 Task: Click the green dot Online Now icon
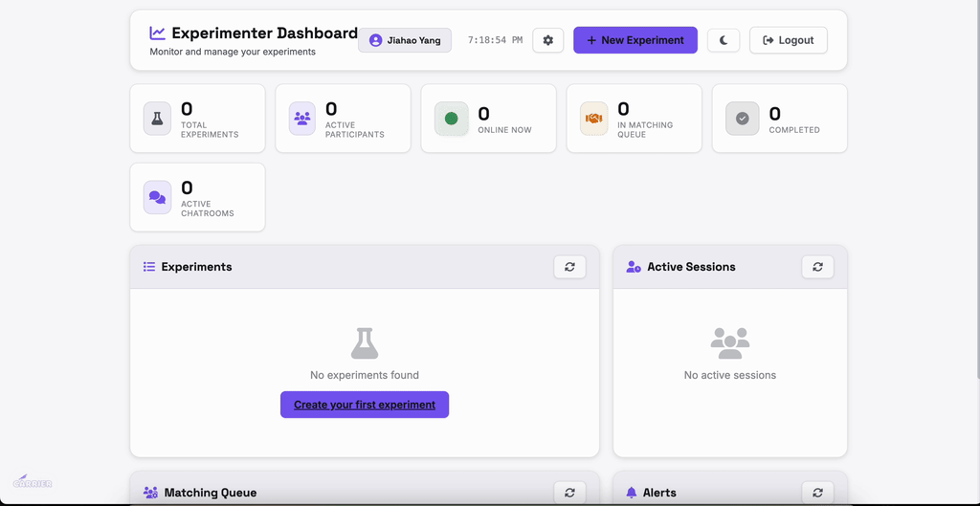click(x=452, y=119)
